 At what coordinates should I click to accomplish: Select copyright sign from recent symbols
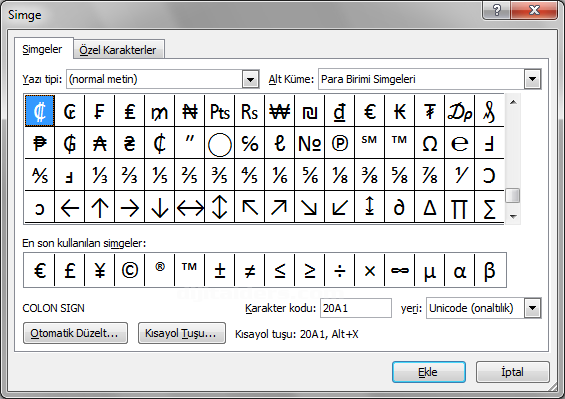coord(129,270)
